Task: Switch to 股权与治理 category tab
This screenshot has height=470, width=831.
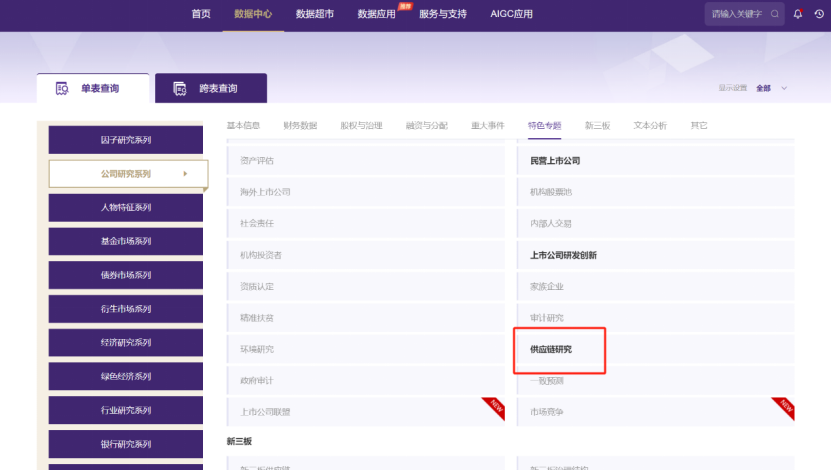Action: coord(361,126)
